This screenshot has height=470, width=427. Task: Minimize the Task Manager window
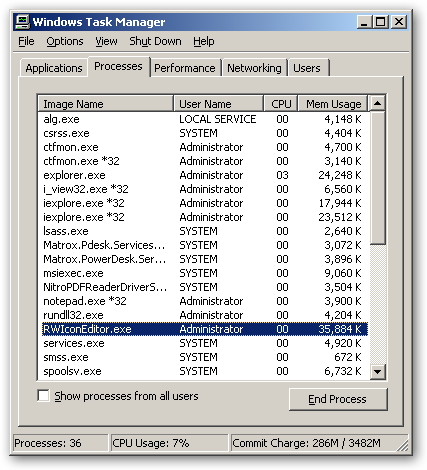364,22
